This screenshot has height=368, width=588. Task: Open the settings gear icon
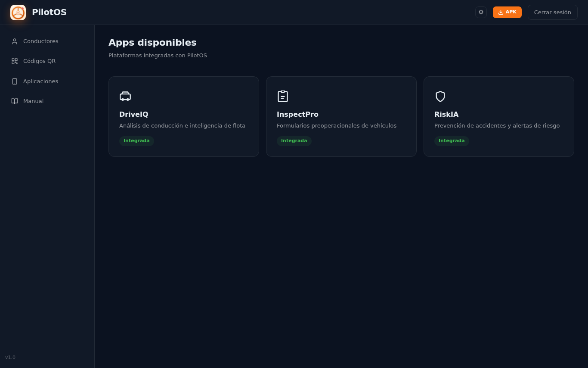pos(481,12)
